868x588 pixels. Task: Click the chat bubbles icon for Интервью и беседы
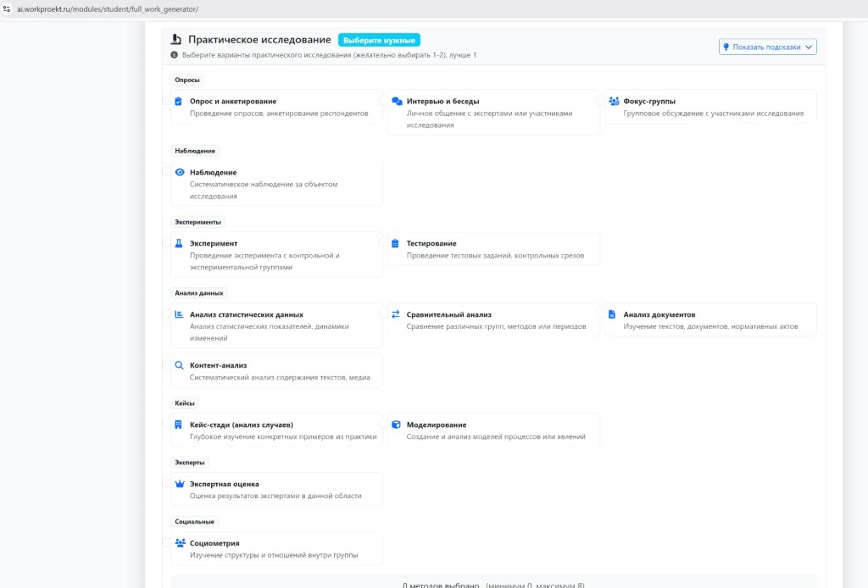click(397, 101)
